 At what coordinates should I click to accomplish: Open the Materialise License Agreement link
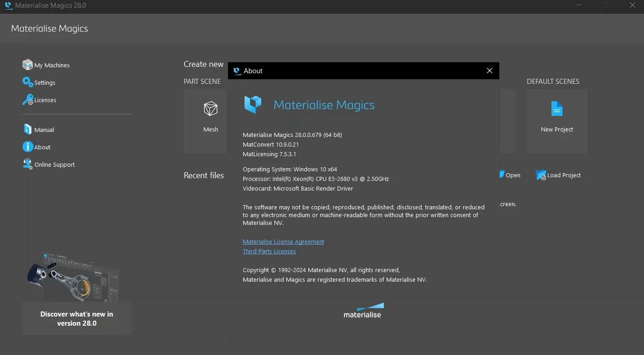[284, 241]
